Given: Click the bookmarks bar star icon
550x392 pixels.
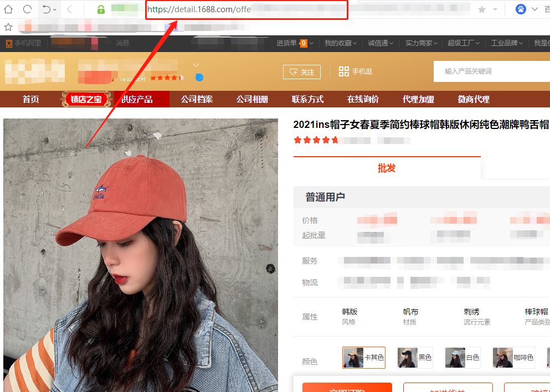Looking at the screenshot, I should tap(8, 27).
